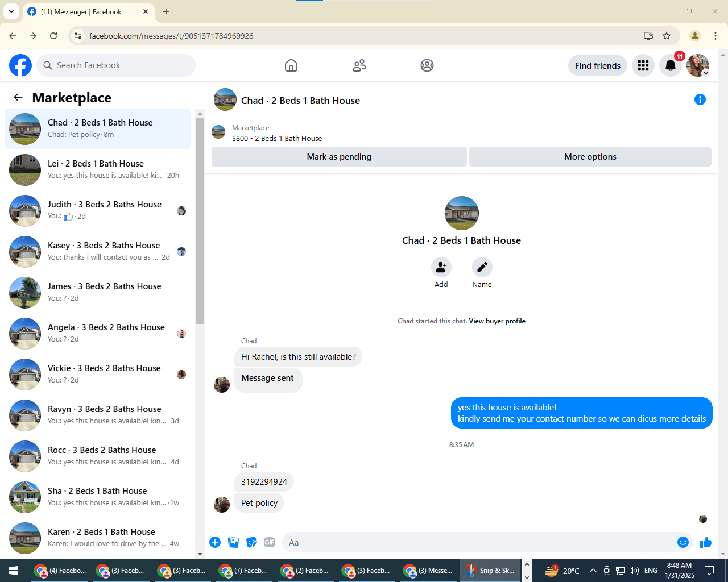Reload the page
The width and height of the screenshot is (728, 582).
(53, 36)
